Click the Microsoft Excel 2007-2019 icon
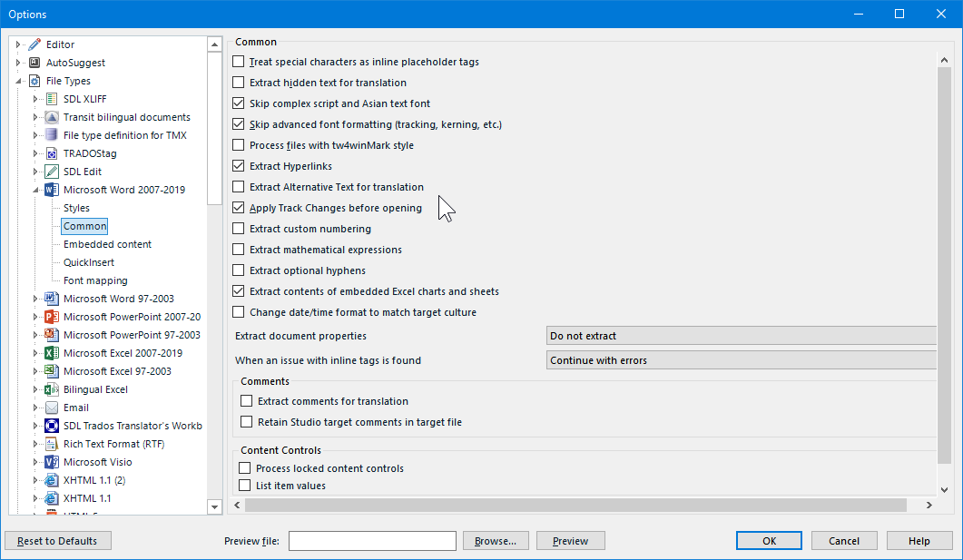963x560 pixels. [52, 353]
